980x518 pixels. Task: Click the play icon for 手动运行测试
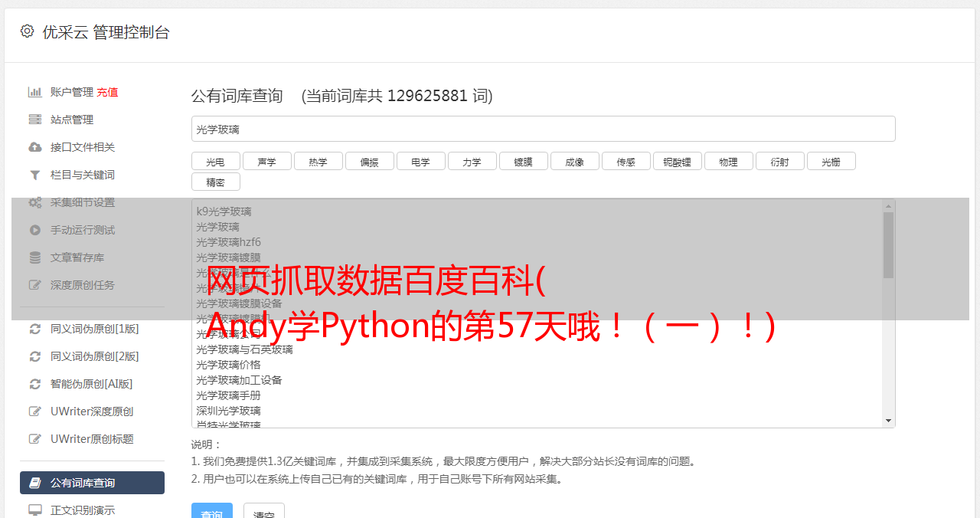pos(35,230)
